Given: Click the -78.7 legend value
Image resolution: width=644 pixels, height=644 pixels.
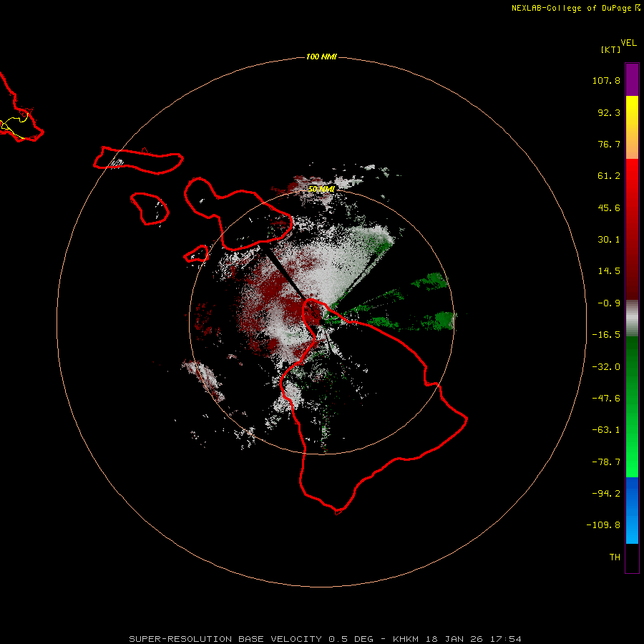Looking at the screenshot, I should (606, 462).
